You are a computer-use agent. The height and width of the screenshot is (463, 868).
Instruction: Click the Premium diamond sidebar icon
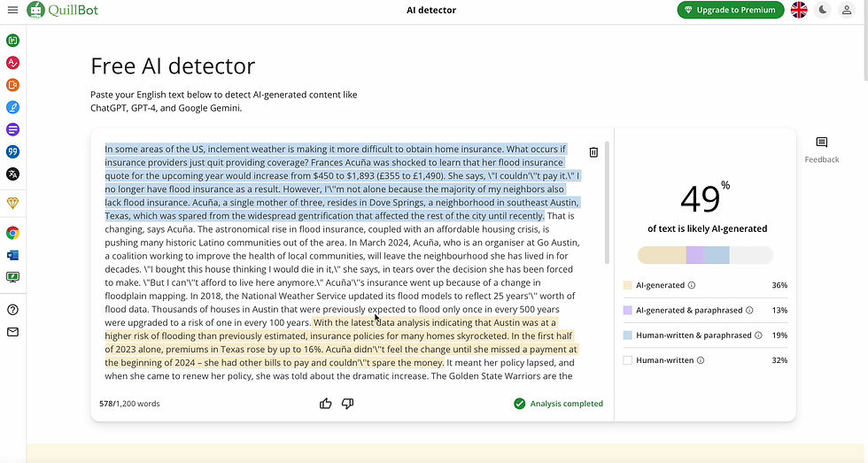12,203
